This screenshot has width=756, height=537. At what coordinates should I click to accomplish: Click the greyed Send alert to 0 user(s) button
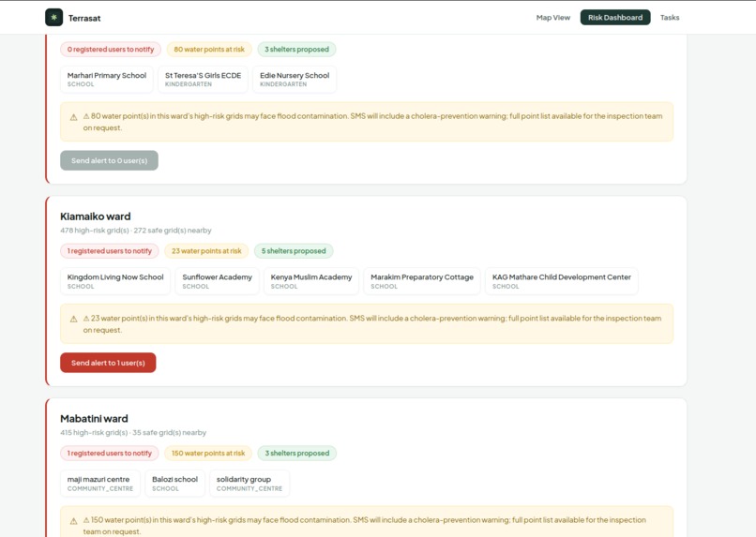tap(109, 160)
